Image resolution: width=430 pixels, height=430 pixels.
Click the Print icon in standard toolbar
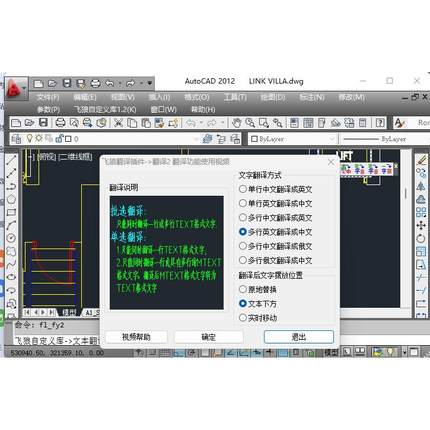[x=60, y=123]
